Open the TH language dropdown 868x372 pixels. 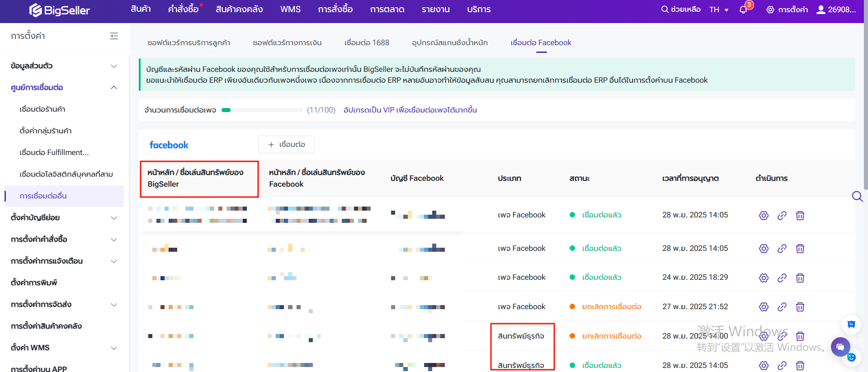(x=718, y=9)
